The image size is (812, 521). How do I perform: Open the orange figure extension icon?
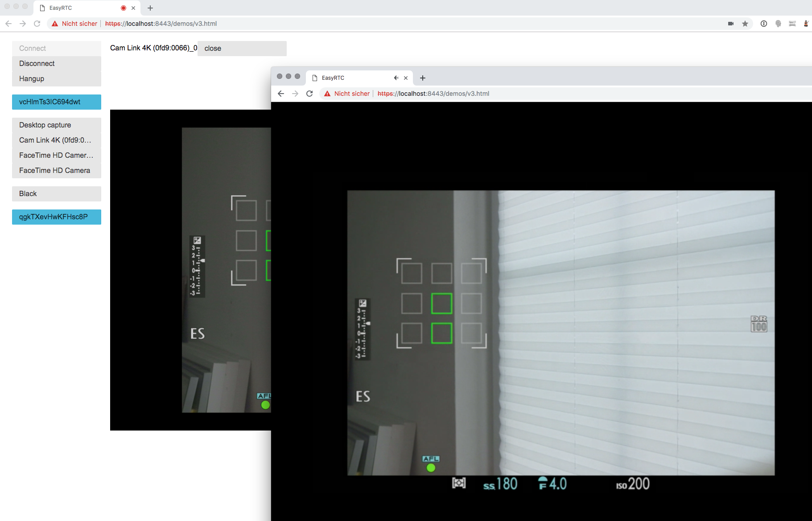coord(806,24)
